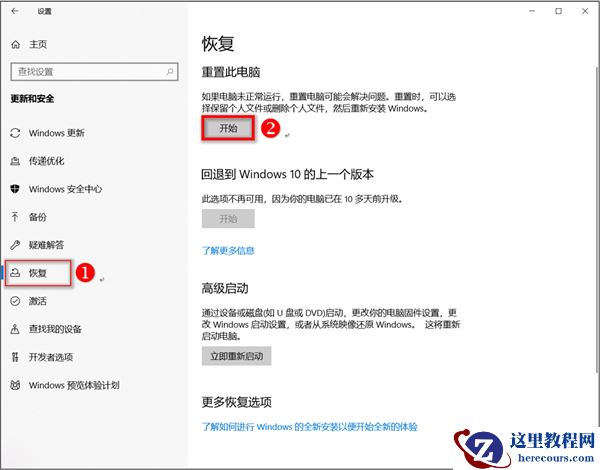Image resolution: width=600 pixels, height=470 pixels.
Task: Click the 开发者选项 icon
Action: click(15, 357)
